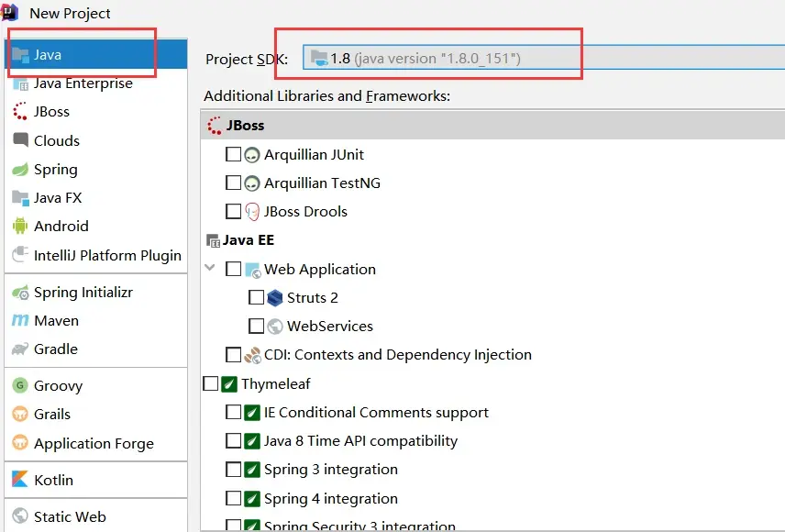Collapse the Web Application tree node
The height and width of the screenshot is (532, 785).
click(210, 268)
